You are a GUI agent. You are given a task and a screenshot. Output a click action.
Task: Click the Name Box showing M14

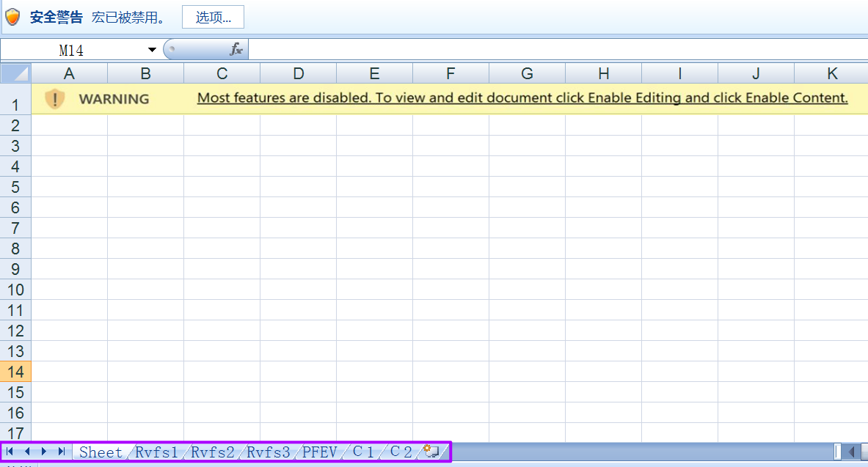point(72,51)
